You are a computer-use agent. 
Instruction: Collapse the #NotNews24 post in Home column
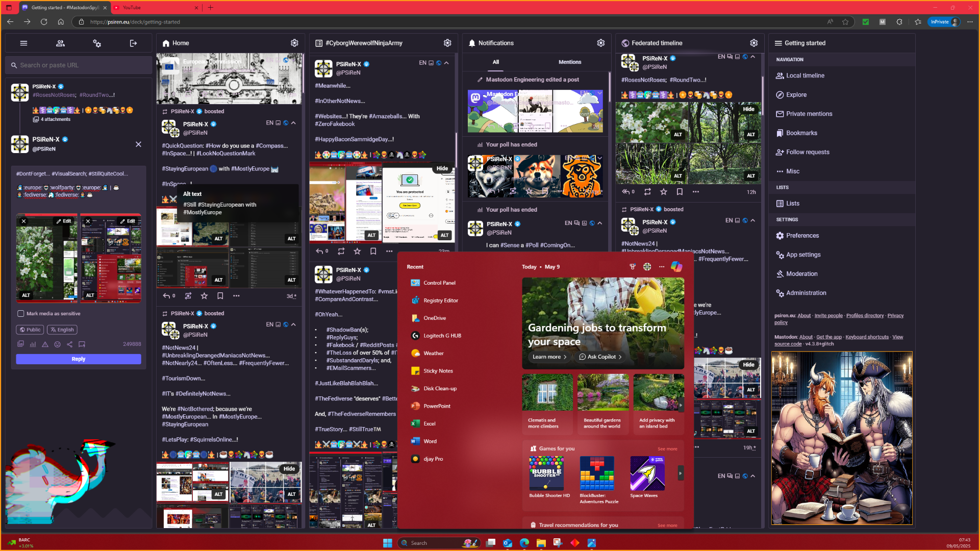point(293,324)
